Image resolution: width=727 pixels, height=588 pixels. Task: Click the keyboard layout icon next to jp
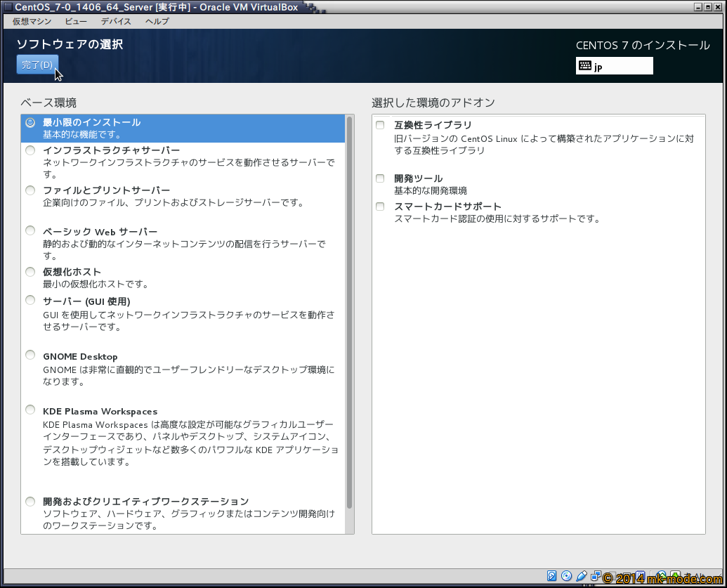[x=584, y=66]
